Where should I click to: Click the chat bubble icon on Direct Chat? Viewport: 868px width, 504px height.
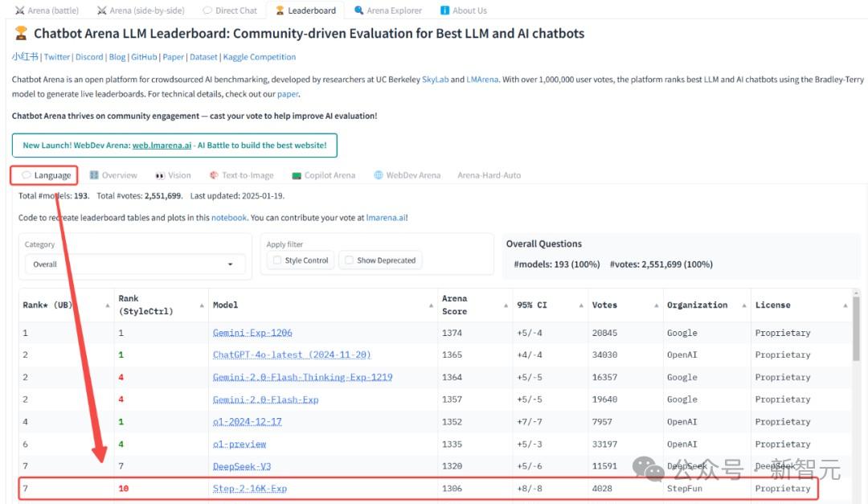207,10
